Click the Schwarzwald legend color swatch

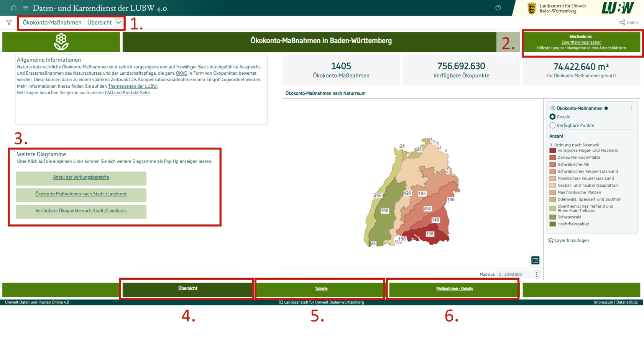click(x=552, y=217)
